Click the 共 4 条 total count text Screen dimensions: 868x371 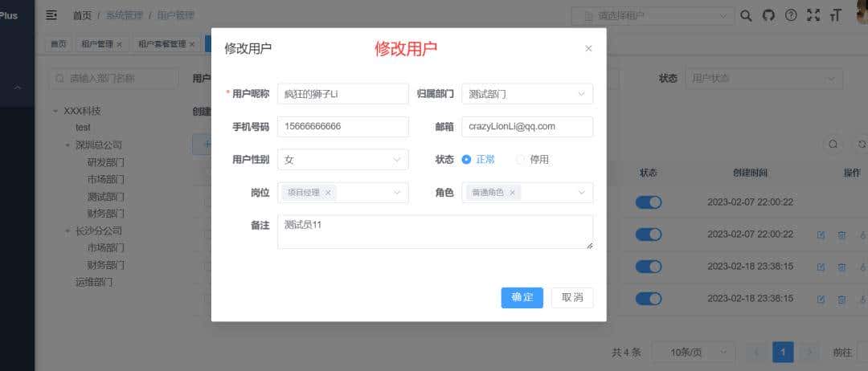627,353
